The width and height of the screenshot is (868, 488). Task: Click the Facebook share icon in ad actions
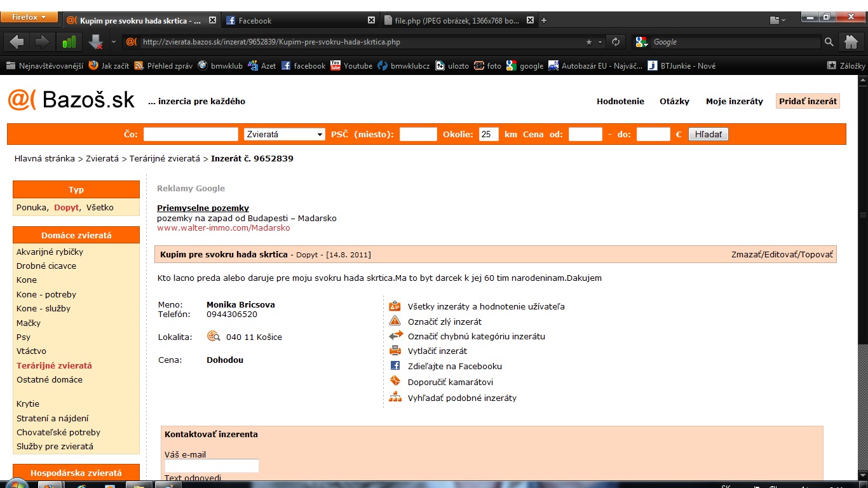(x=395, y=366)
